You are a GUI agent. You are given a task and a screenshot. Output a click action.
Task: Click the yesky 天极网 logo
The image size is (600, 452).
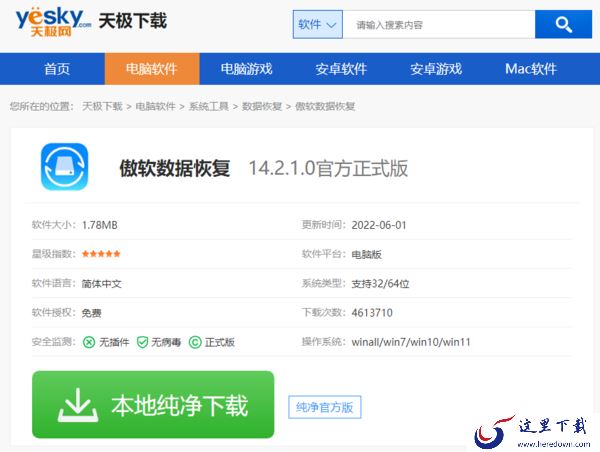pyautogui.click(x=53, y=22)
